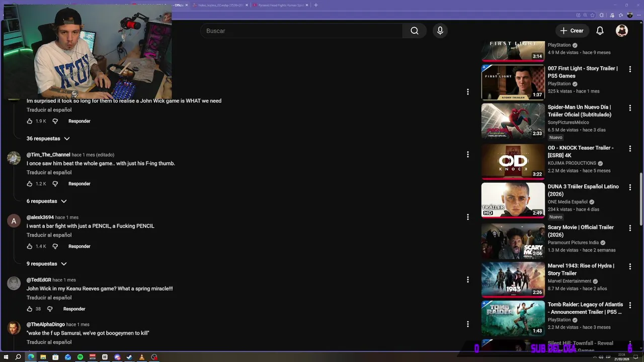Image resolution: width=644 pixels, height=362 pixels.
Task: Open Scary Movie trailer thumbnail
Action: 513,241
